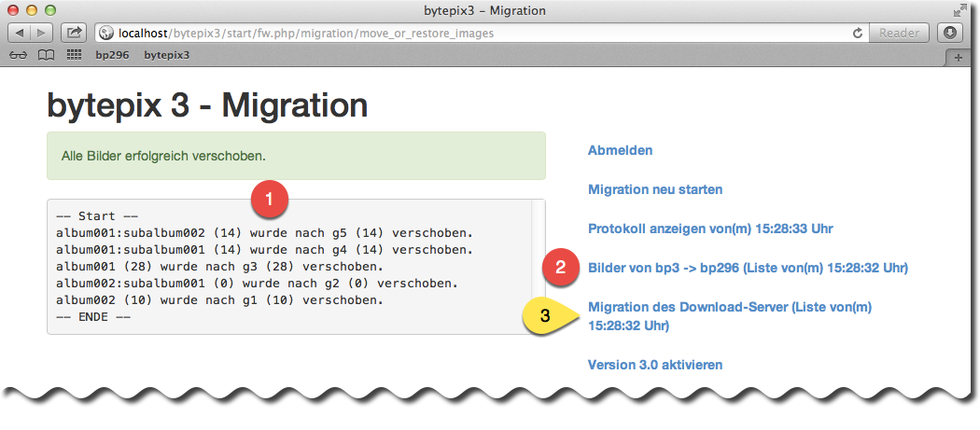Add a new tab with plus button

click(958, 57)
